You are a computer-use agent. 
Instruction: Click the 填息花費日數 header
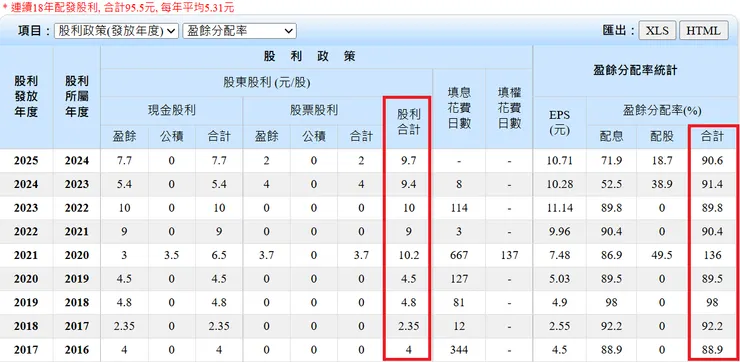point(459,109)
